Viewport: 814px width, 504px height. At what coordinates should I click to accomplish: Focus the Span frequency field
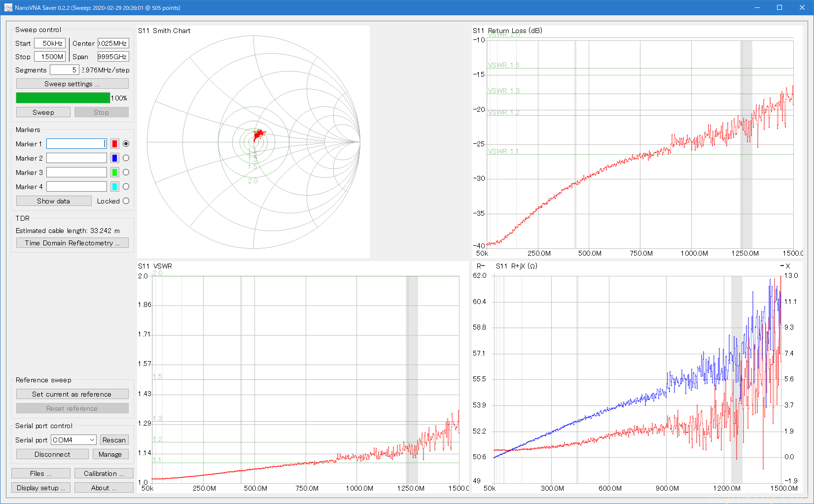click(113, 57)
